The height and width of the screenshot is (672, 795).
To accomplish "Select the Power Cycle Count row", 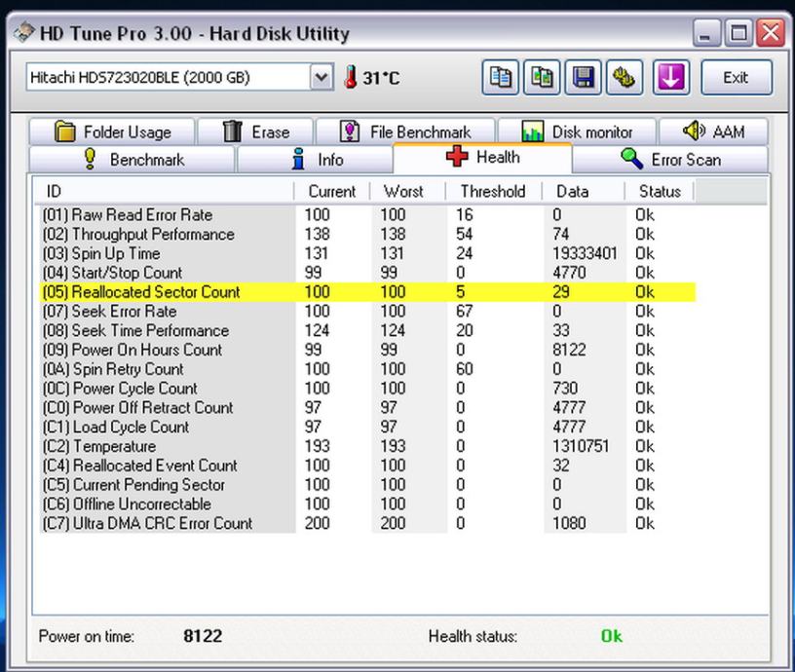I will (367, 389).
